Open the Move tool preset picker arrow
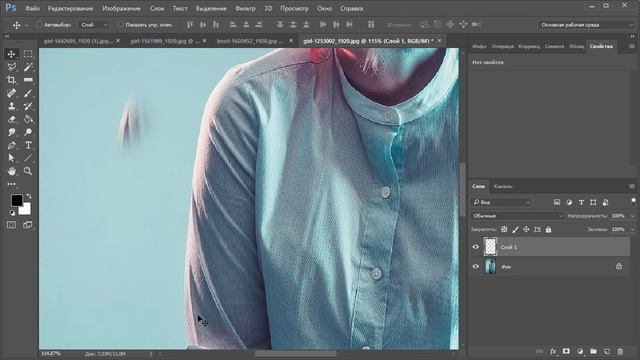The width and height of the screenshot is (640, 360). click(27, 25)
